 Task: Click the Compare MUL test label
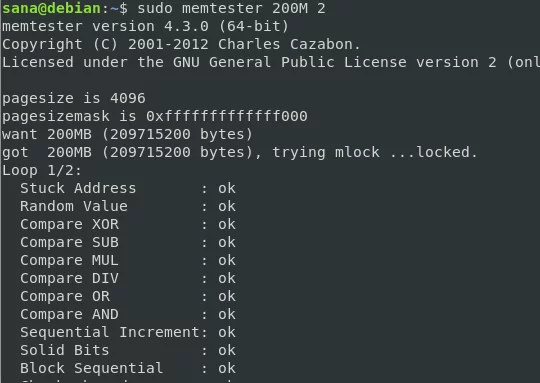coord(69,260)
